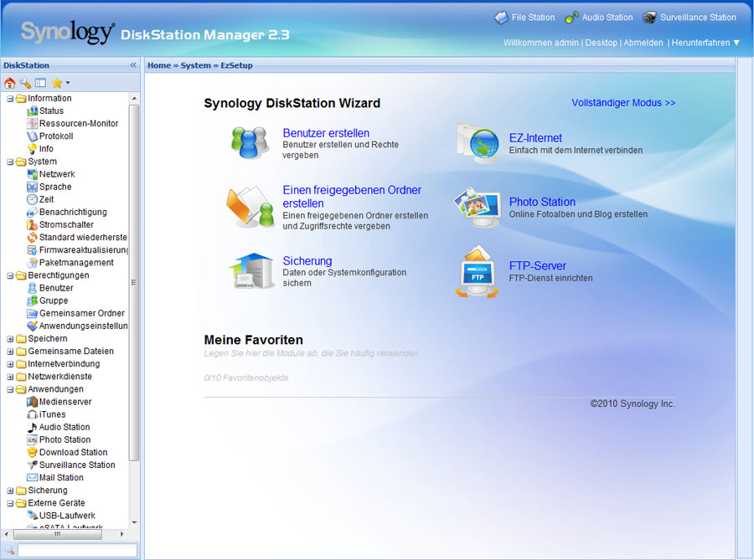Viewport: 754px width, 560px height.
Task: Collapse the System folder
Action: (x=10, y=162)
